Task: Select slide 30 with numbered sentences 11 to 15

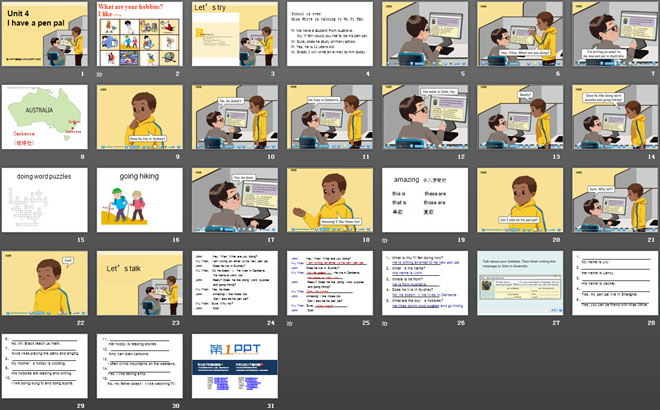Action: (139, 366)
